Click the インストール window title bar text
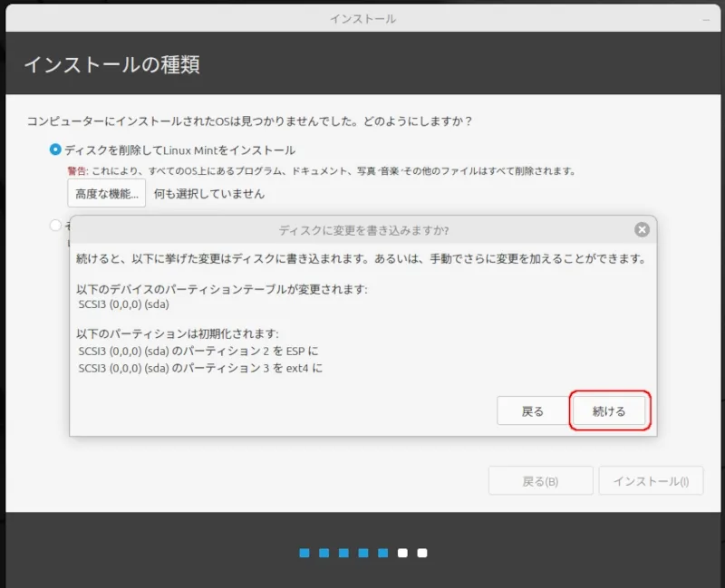Screen dimensions: 725x588 [362, 19]
